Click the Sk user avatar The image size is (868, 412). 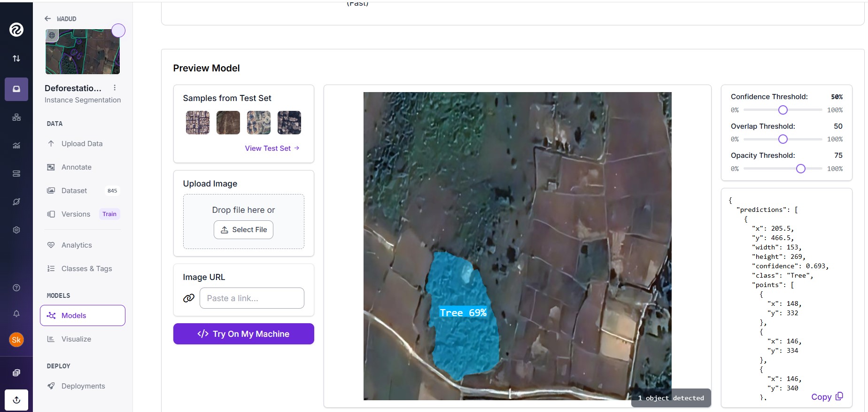[16, 340]
